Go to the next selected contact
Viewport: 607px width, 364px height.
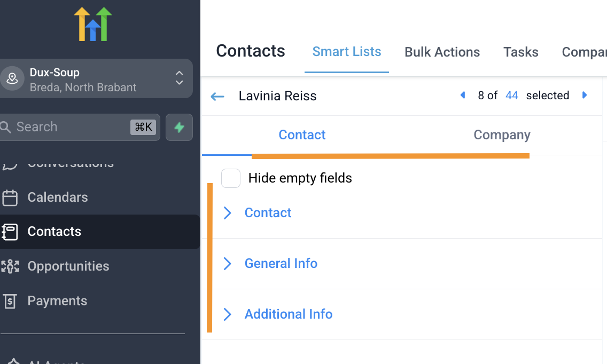point(585,96)
